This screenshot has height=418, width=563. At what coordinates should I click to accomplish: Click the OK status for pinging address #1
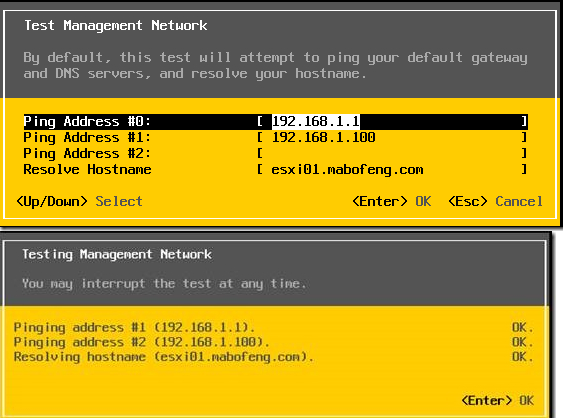click(522, 327)
